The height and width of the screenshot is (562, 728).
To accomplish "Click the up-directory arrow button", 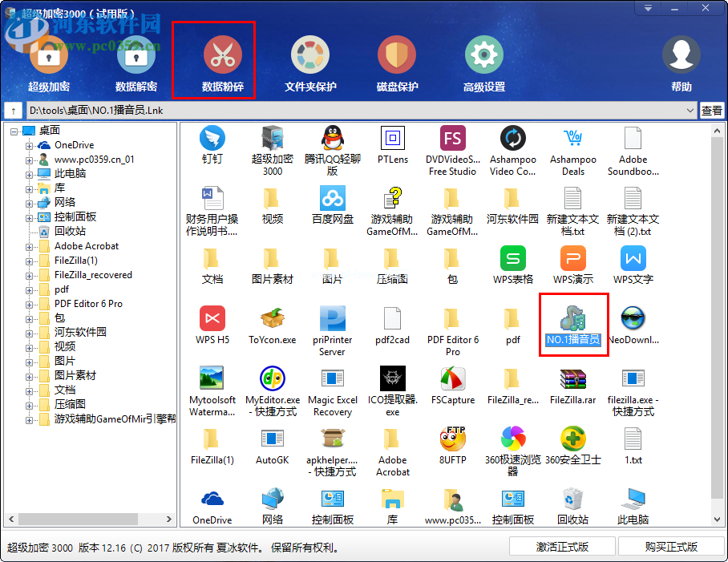I will (14, 111).
